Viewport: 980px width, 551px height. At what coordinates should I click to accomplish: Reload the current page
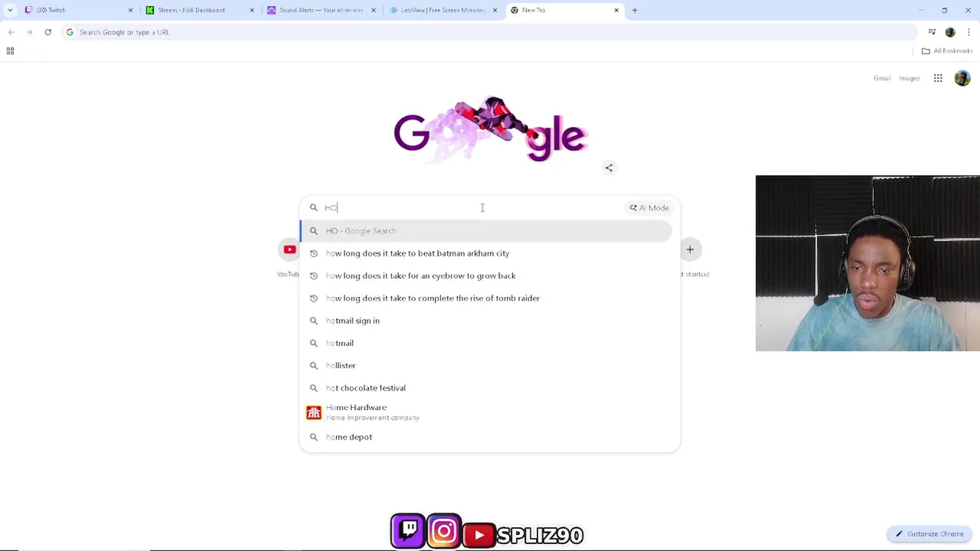[x=47, y=32]
